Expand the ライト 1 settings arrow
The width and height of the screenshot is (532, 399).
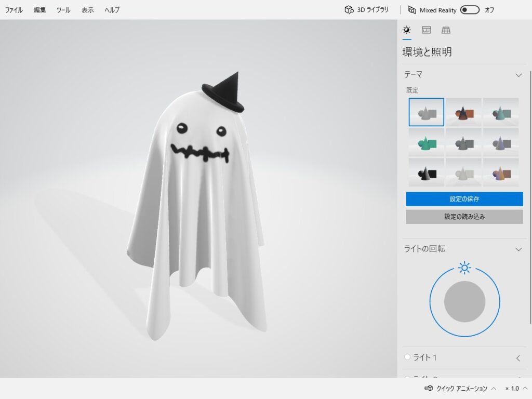coord(518,358)
